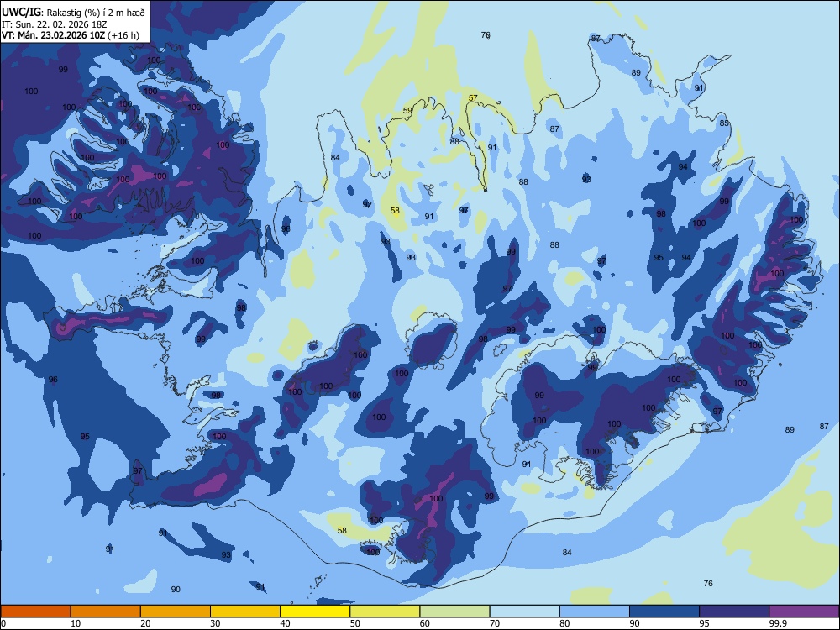Select the 'IT: Sun. 22. 02. 2026 18Z' line
The image size is (840, 630).
pyautogui.click(x=55, y=24)
